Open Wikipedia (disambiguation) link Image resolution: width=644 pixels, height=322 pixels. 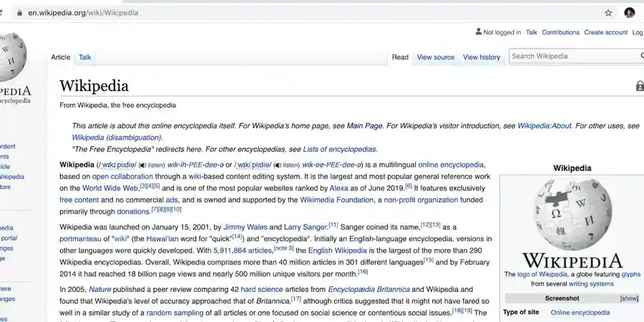(x=117, y=137)
